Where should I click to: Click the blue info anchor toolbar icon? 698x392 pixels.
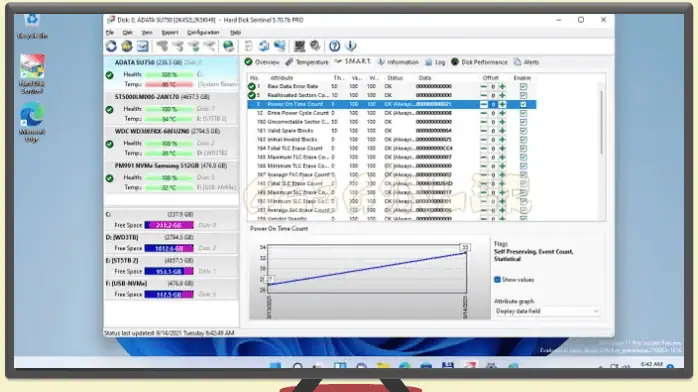coord(351,46)
